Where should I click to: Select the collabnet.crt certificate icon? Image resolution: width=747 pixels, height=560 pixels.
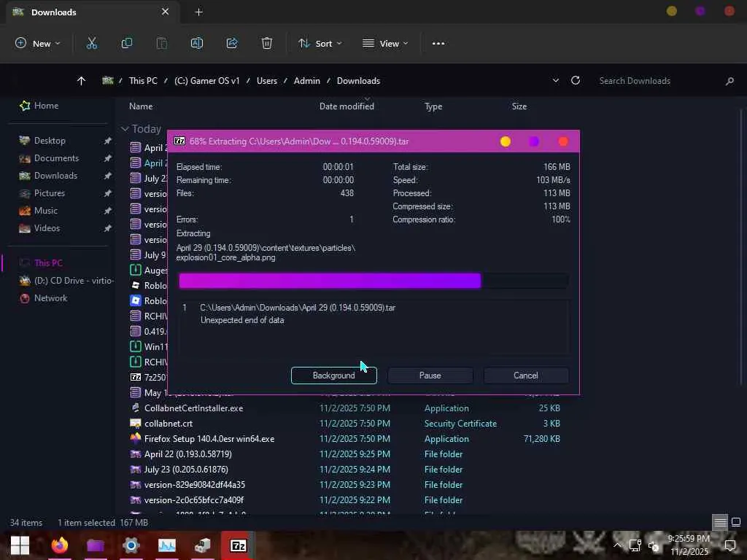click(x=136, y=424)
